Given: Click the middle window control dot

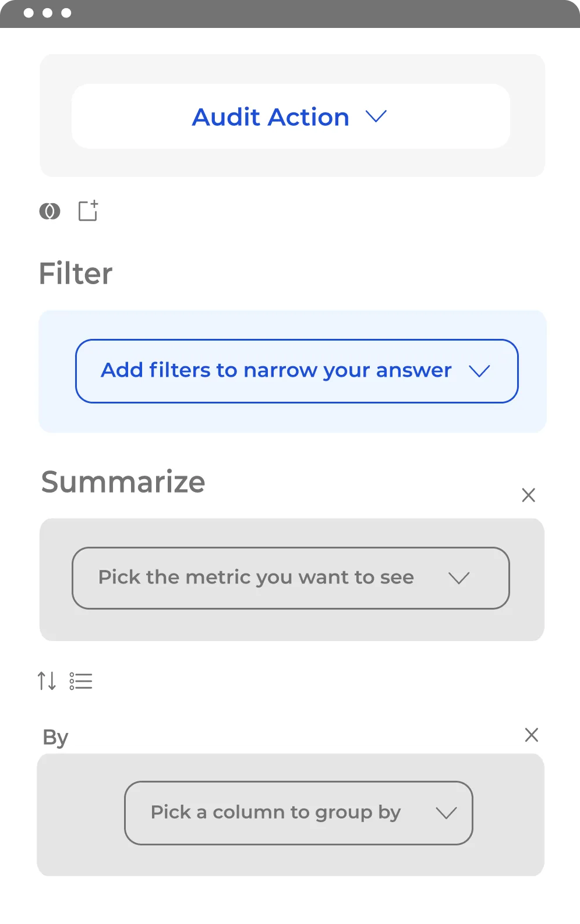Looking at the screenshot, I should click(x=48, y=13).
